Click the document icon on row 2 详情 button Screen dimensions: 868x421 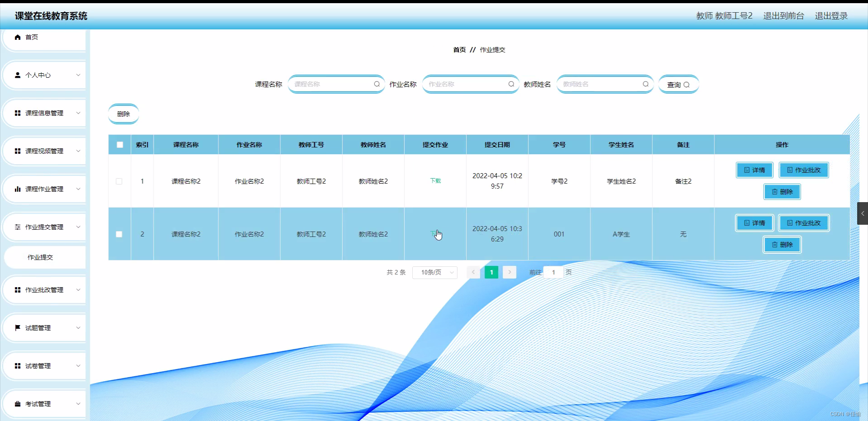(747, 223)
